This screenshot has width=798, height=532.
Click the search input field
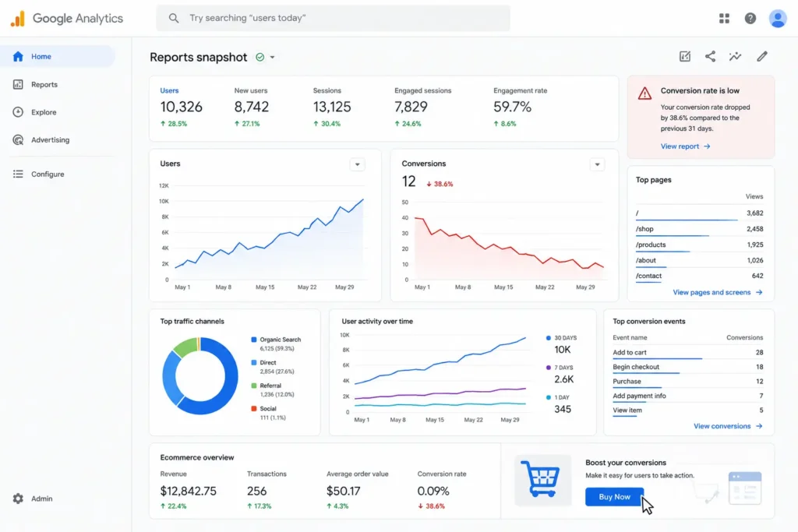pos(333,19)
